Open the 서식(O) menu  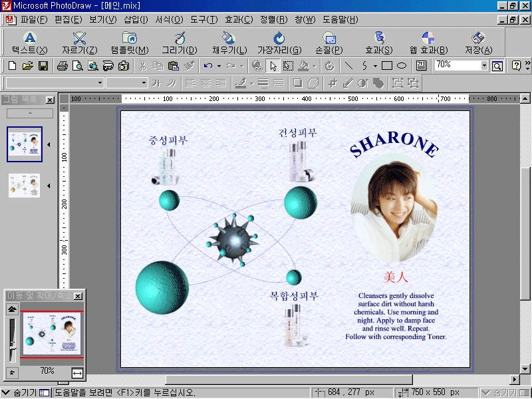[x=169, y=20]
